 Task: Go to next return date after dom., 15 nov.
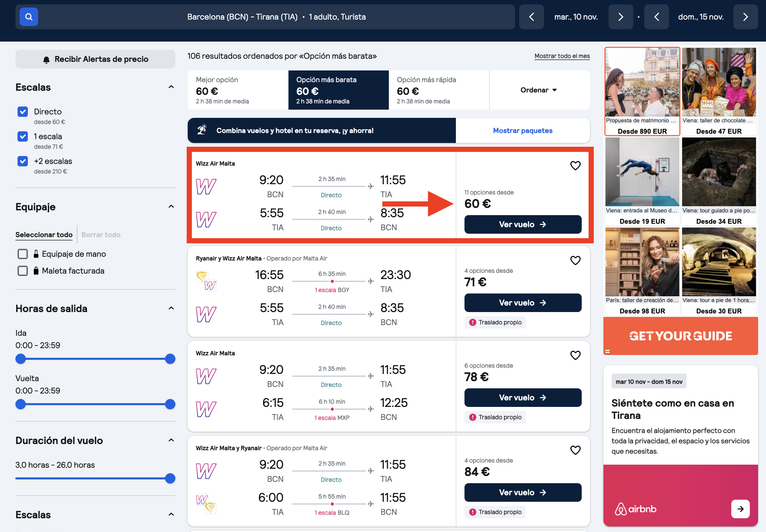pos(745,17)
